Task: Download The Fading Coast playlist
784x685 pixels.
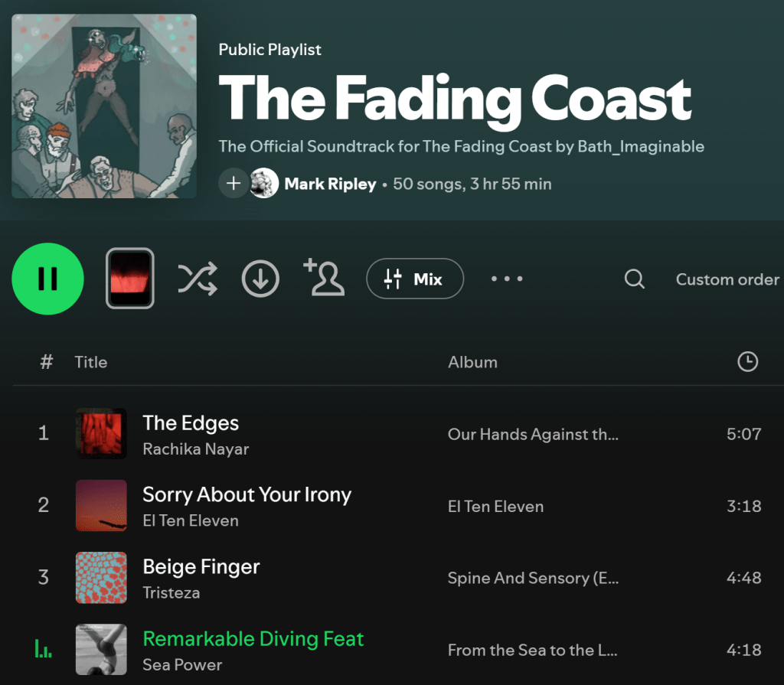Action: pyautogui.click(x=260, y=279)
